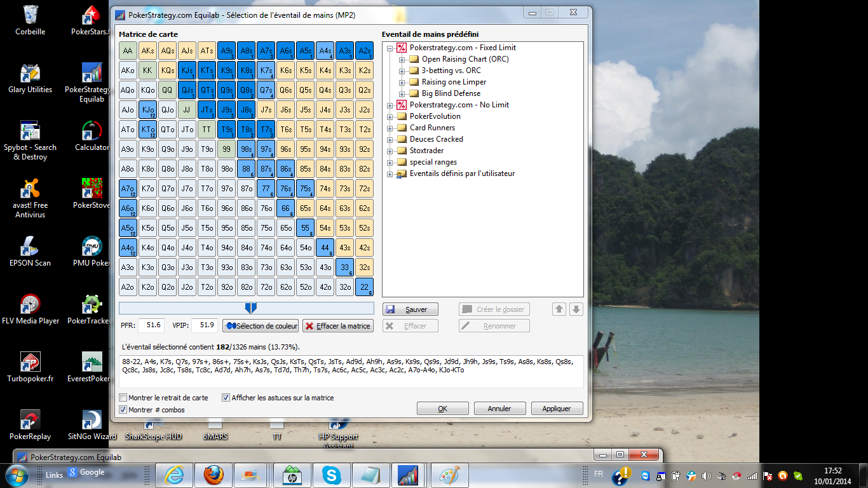
Task: Expand 3-betting vs. ORC folder
Action: pos(402,71)
